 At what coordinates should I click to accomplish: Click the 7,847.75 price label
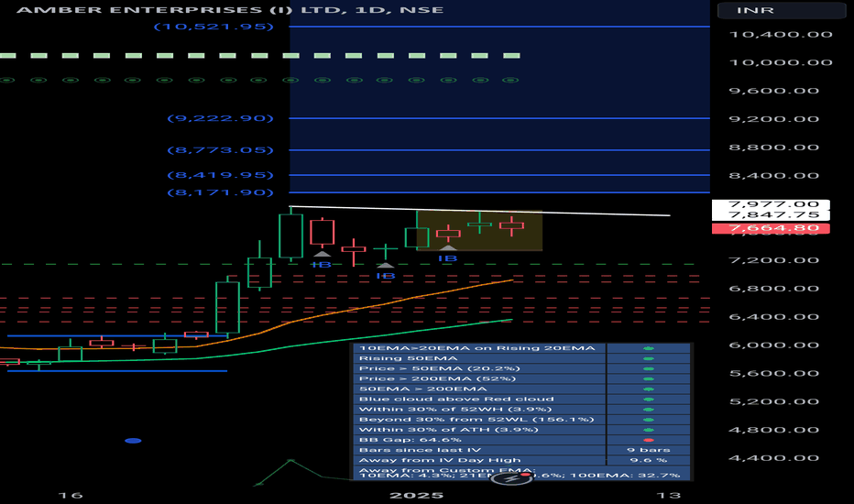coord(771,214)
